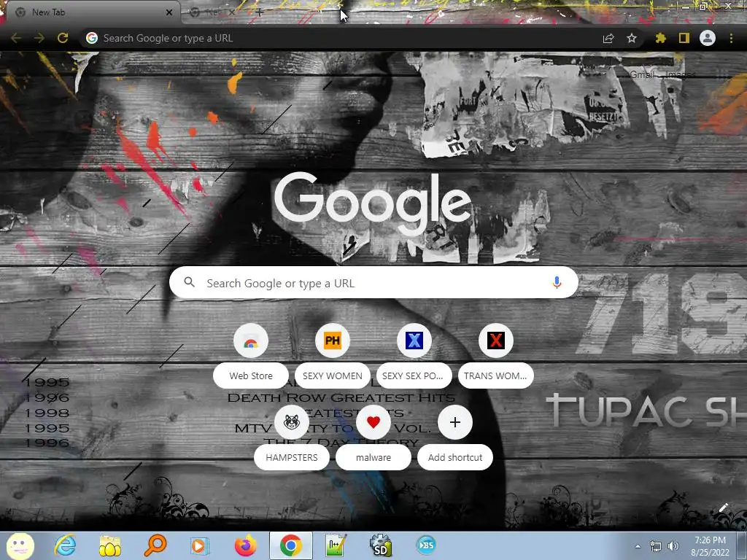
Task: Open the clock showing 7:26 PM
Action: 710,545
